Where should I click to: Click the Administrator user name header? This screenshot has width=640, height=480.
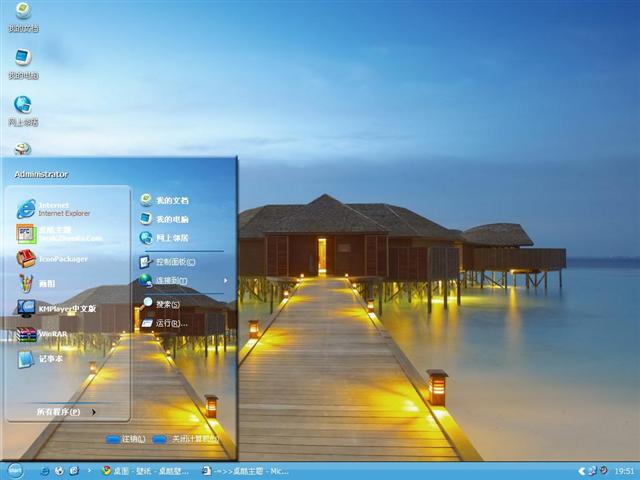(41, 174)
